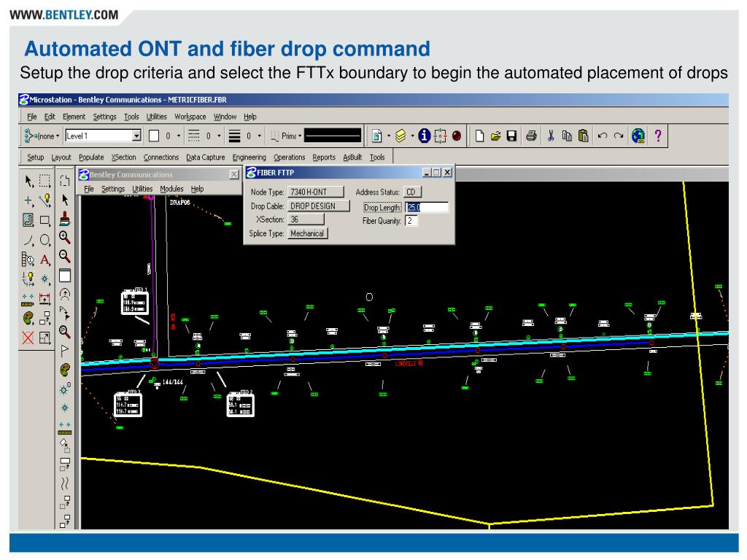The image size is (747, 560).
Task: Undo with the left curved arrow
Action: pyautogui.click(x=603, y=136)
